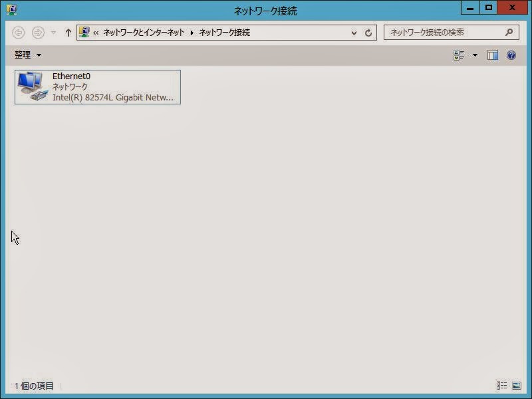Refresh the network connections list
Image resolution: width=532 pixels, height=399 pixels.
tap(368, 33)
